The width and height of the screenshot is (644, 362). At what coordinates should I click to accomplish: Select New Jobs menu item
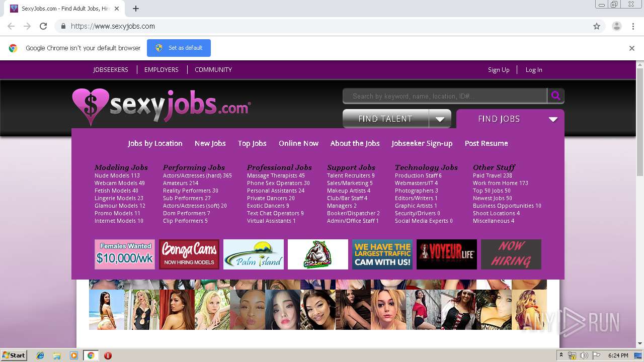click(x=210, y=143)
